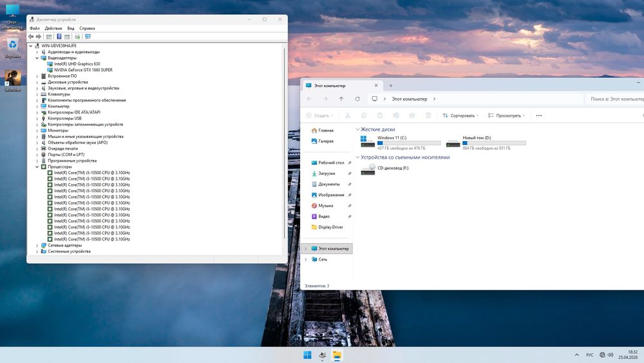Click the monitor scan-hardware icon in Device Manager toolbar
Viewport: 644px width, 363px height.
coord(88,37)
